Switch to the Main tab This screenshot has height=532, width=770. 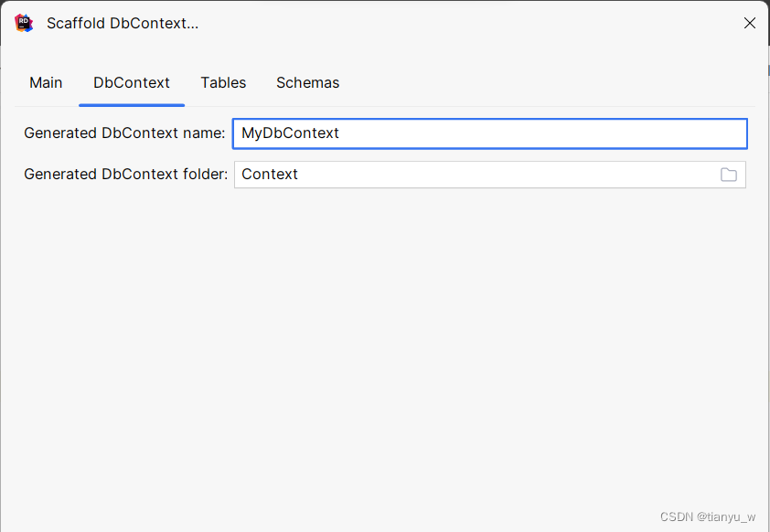46,82
